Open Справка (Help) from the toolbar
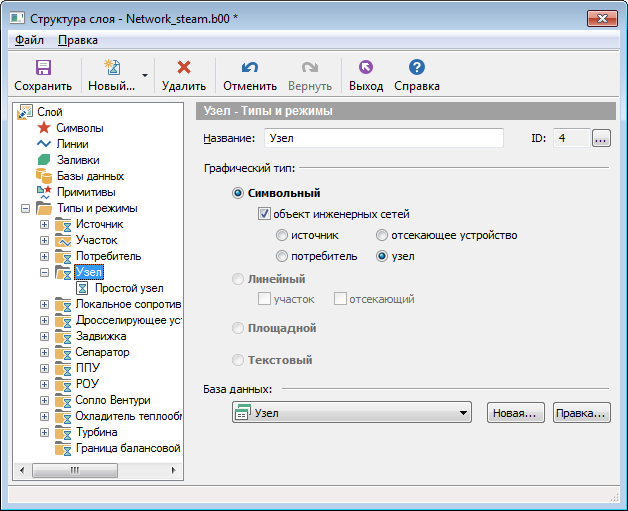This screenshot has height=511, width=628. pos(417,68)
